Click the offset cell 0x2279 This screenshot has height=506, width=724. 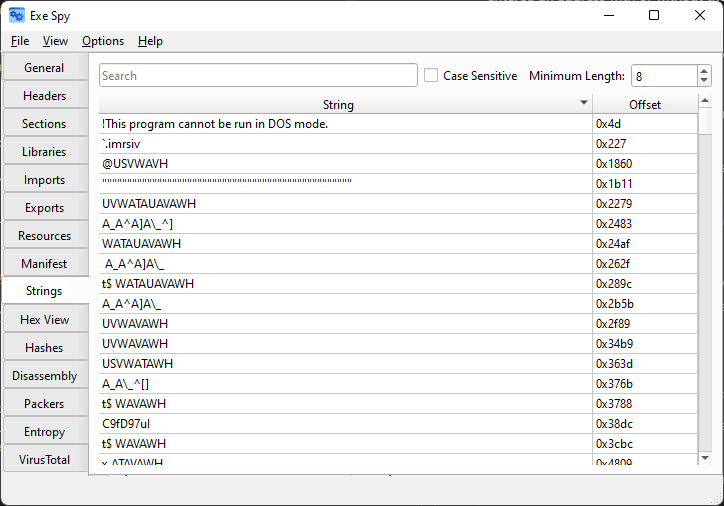pos(645,204)
